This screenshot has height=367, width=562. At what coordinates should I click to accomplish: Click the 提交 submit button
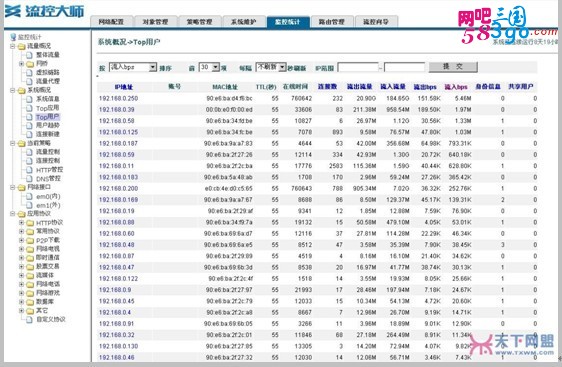tap(453, 67)
